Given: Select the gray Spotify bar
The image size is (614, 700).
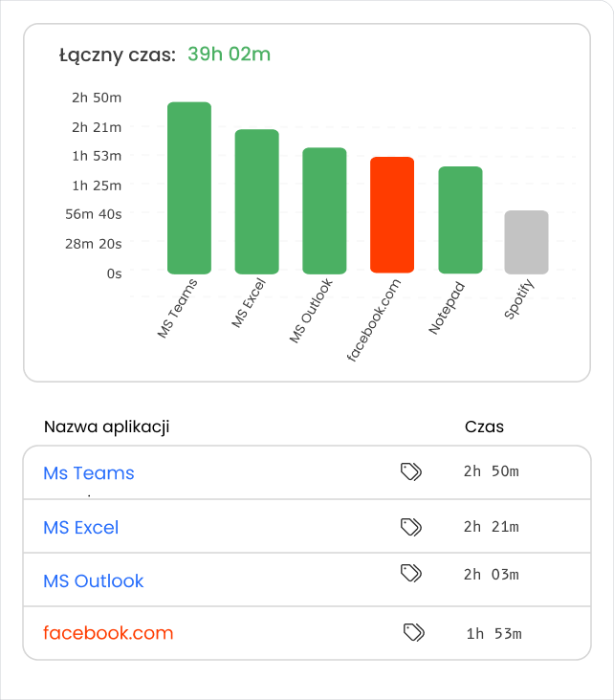Looking at the screenshot, I should click(527, 242).
